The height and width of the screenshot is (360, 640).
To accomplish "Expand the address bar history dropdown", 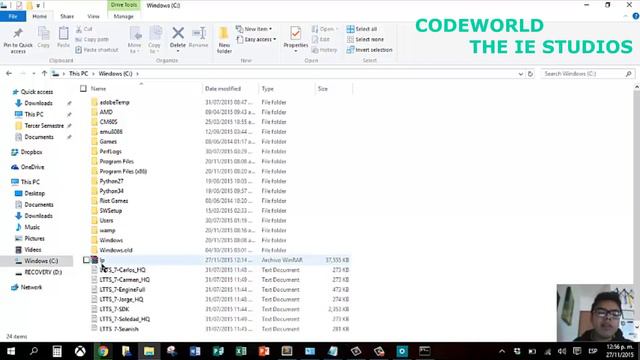I will click(x=520, y=74).
